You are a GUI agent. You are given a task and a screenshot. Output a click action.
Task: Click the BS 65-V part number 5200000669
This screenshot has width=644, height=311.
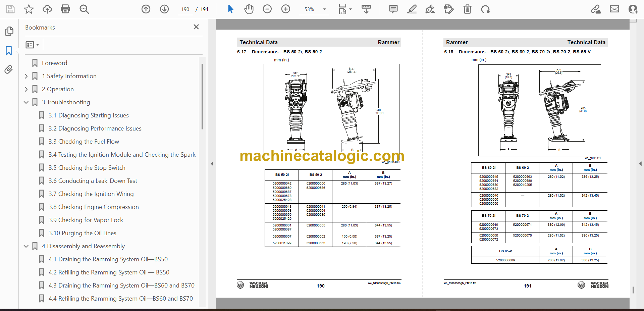(x=505, y=260)
